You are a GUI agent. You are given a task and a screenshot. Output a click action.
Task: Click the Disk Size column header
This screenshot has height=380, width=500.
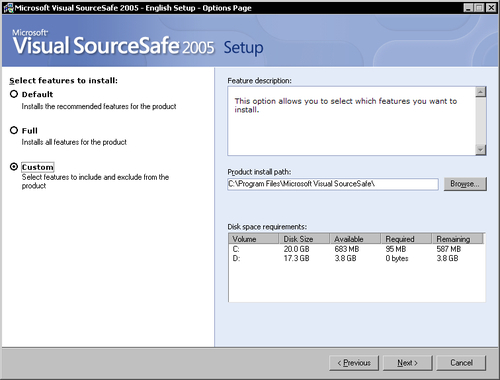pyautogui.click(x=304, y=239)
